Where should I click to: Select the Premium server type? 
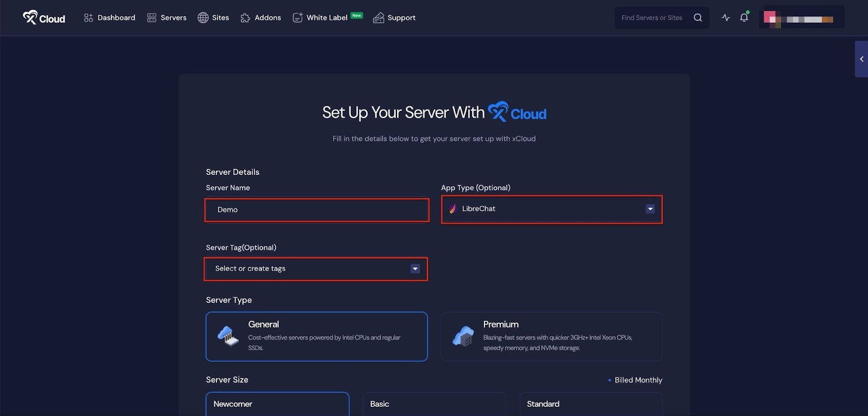551,336
